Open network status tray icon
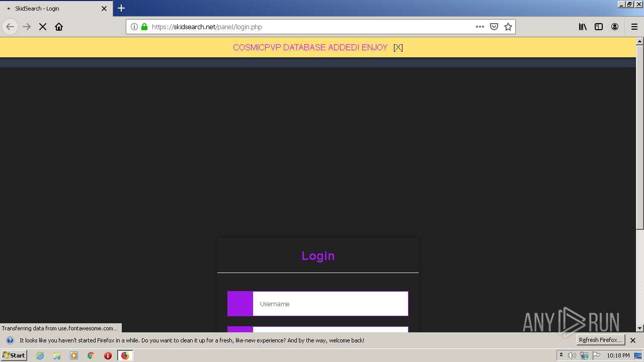Image resolution: width=644 pixels, height=362 pixels. 584,355
